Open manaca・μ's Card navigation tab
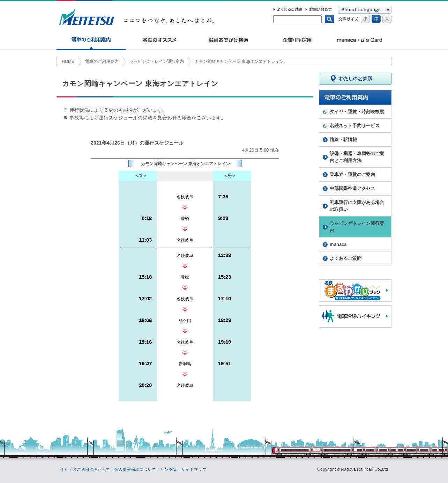 [x=359, y=40]
